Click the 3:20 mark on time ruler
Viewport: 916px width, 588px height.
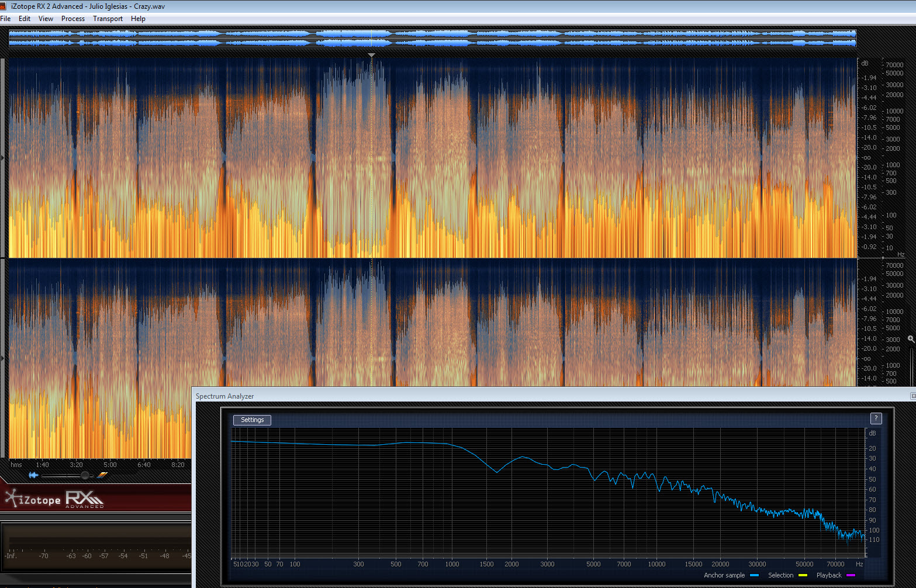coord(76,465)
